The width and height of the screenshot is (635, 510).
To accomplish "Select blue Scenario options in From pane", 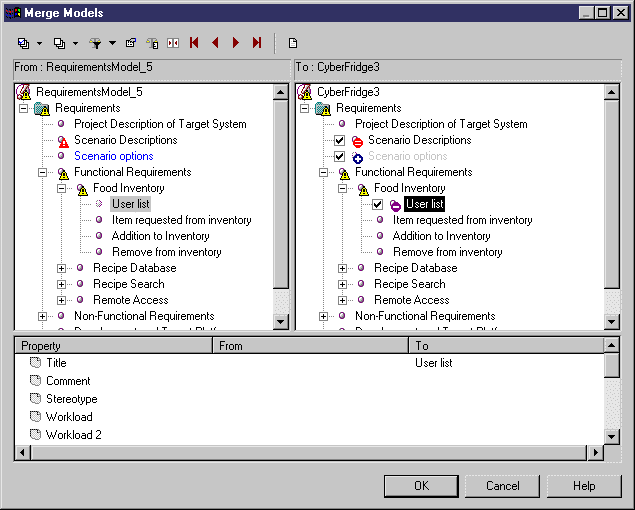I will click(114, 156).
